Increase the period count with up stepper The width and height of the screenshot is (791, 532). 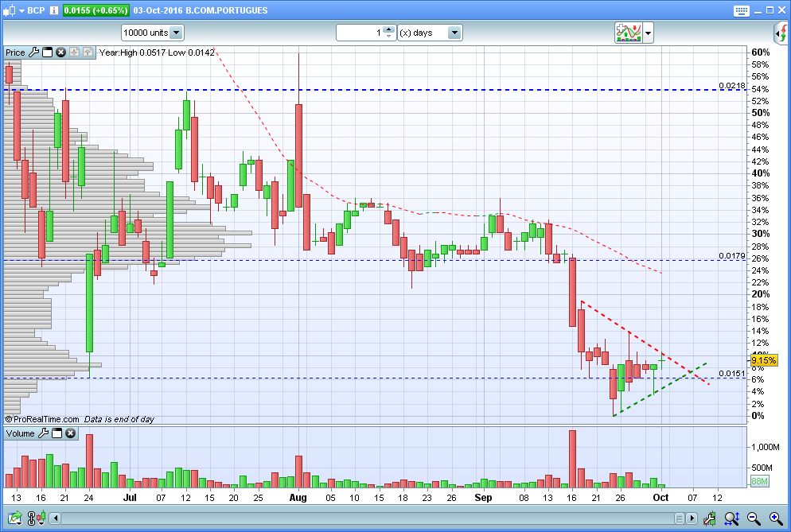388,29
